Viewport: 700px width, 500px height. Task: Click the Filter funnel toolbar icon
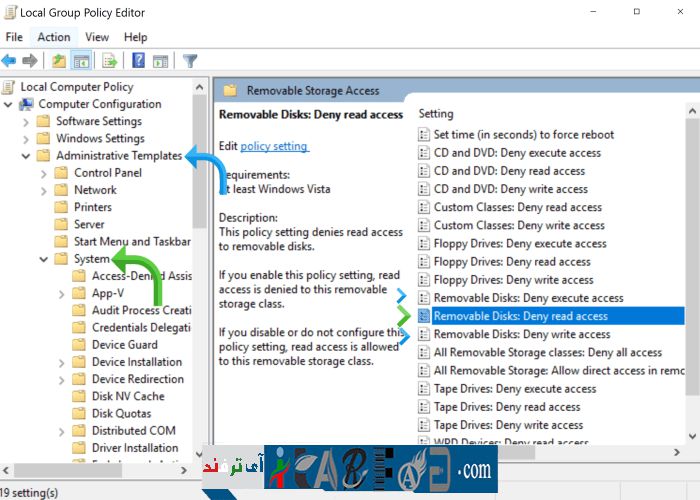tap(190, 61)
